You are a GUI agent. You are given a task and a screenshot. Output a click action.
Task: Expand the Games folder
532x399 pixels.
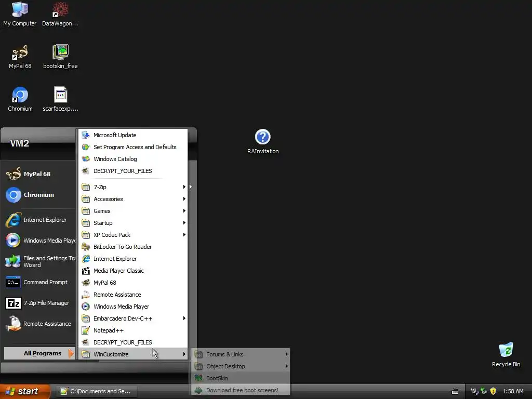click(133, 211)
